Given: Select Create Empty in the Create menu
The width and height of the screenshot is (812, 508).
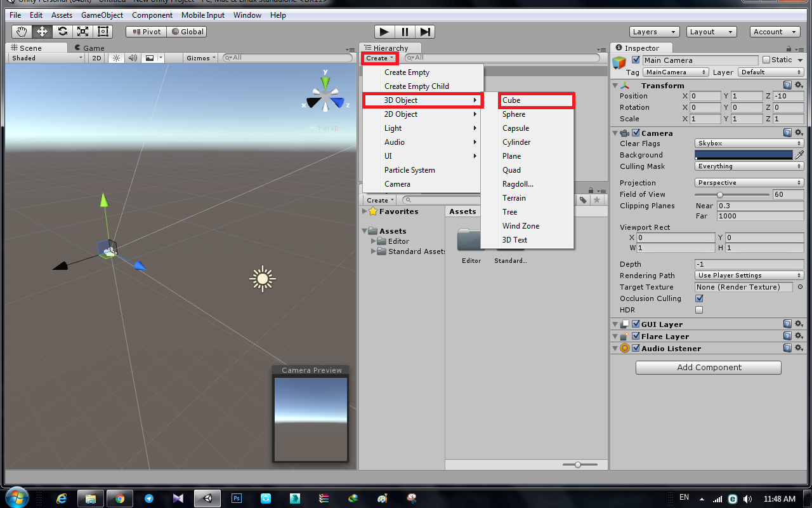Looking at the screenshot, I should (422, 72).
